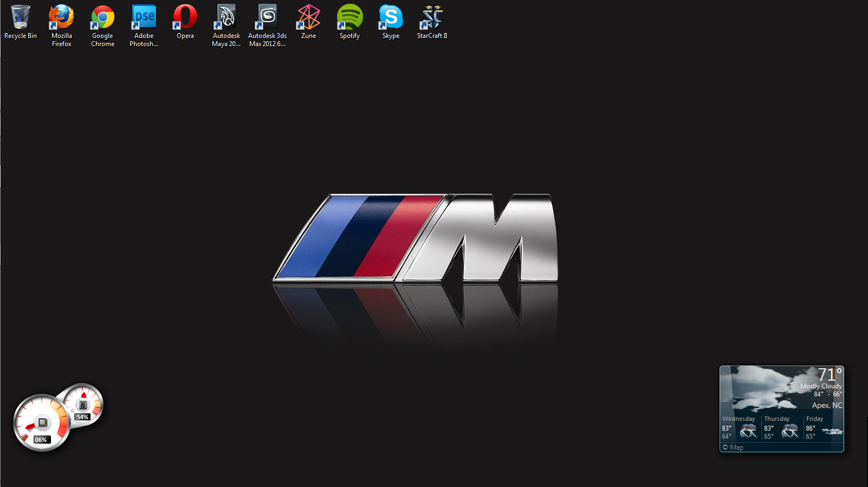Click the iMap copyright link in weather gadget

[733, 447]
